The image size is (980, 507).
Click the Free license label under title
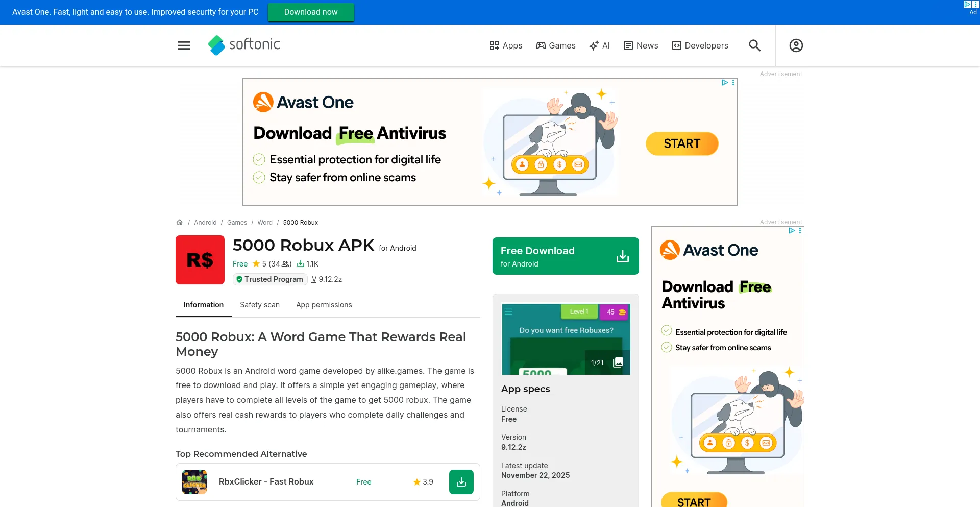click(x=240, y=264)
